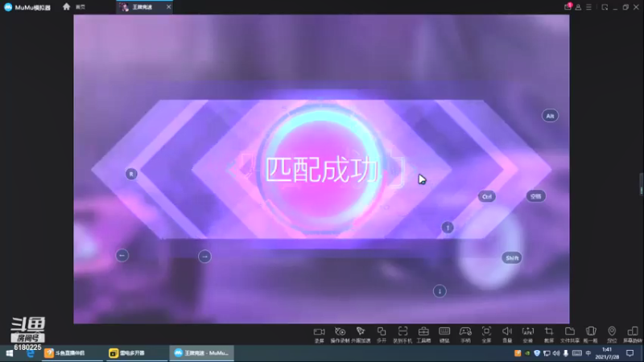Click the Shift key overlay button
644x362 pixels.
coord(512,257)
